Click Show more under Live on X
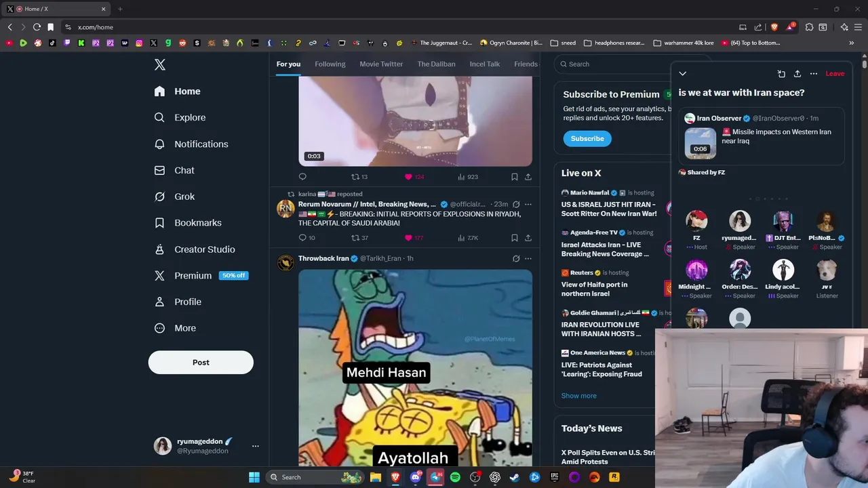The height and width of the screenshot is (488, 868). pyautogui.click(x=579, y=396)
